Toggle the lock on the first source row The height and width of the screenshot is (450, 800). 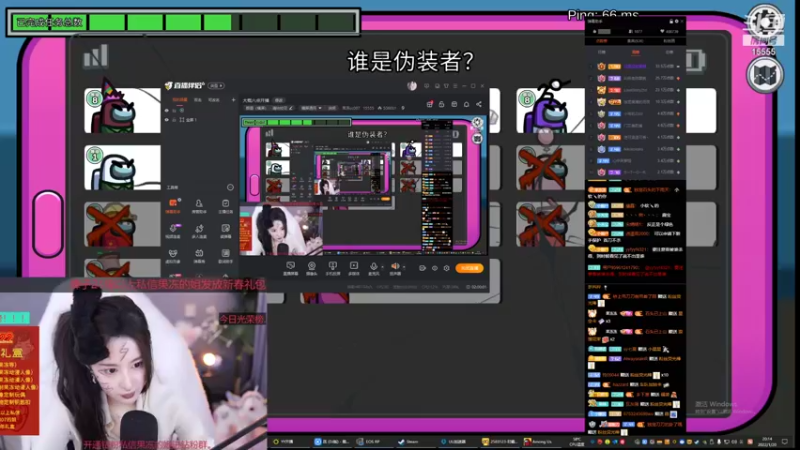tap(174, 110)
